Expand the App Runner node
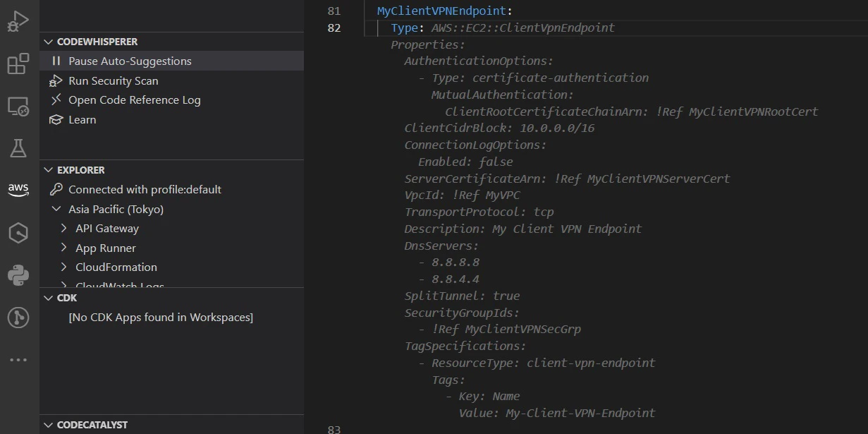This screenshot has width=868, height=434. 64,248
